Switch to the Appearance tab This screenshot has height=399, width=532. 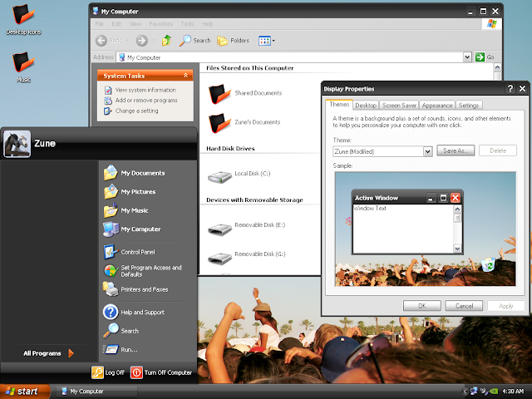click(437, 106)
